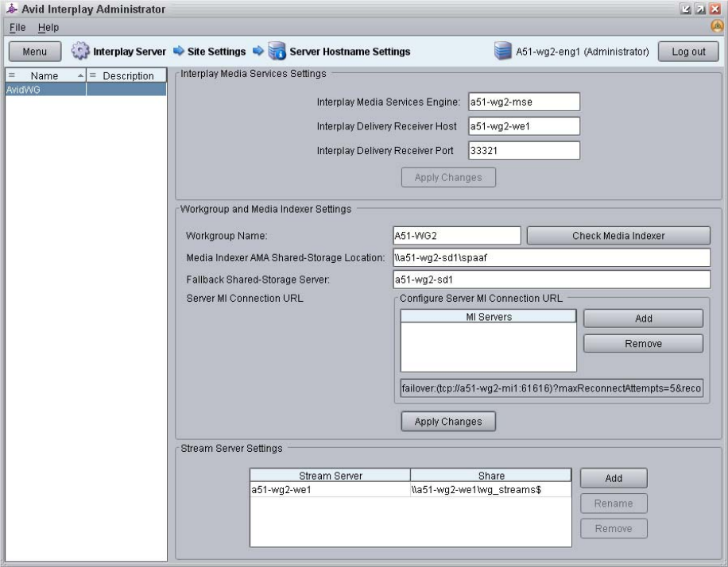Focus the Fallback Shared-Storage Server field

point(551,280)
